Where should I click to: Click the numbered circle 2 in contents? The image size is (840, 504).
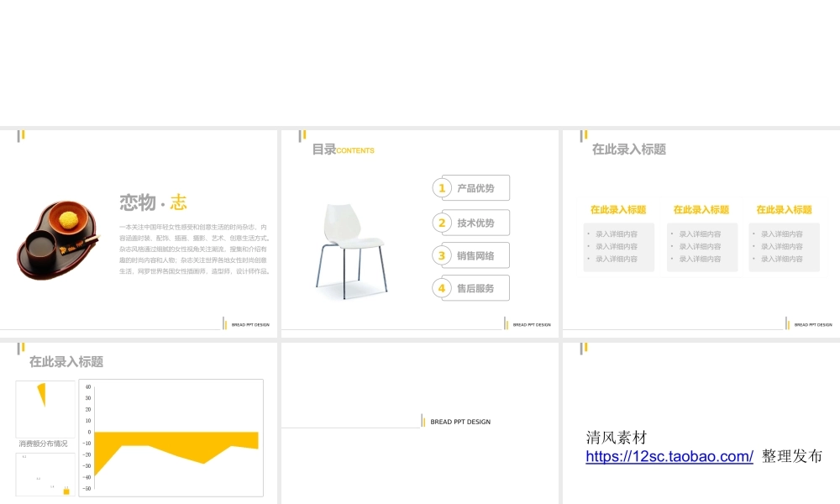(442, 223)
